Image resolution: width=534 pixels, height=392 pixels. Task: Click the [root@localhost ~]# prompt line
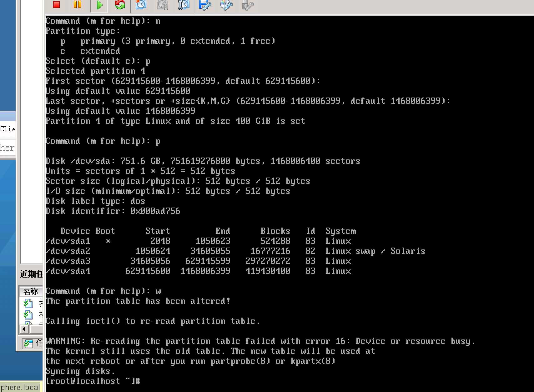pyautogui.click(x=93, y=381)
